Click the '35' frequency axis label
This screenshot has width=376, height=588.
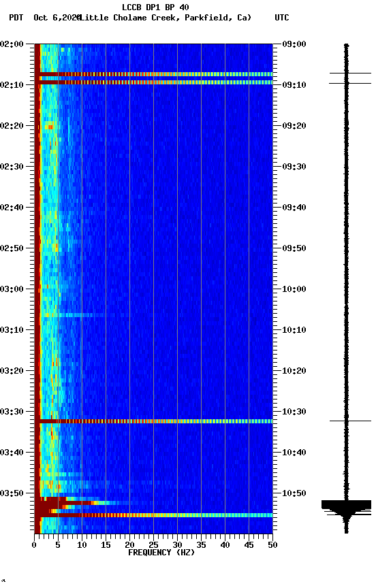201,545
